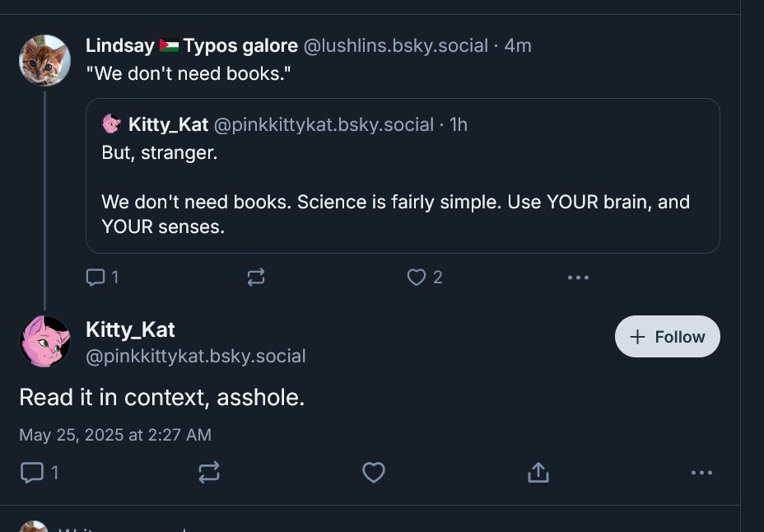The width and height of the screenshot is (764, 532).
Task: Click the reply count on Lindsay's post
Action: [x=114, y=277]
